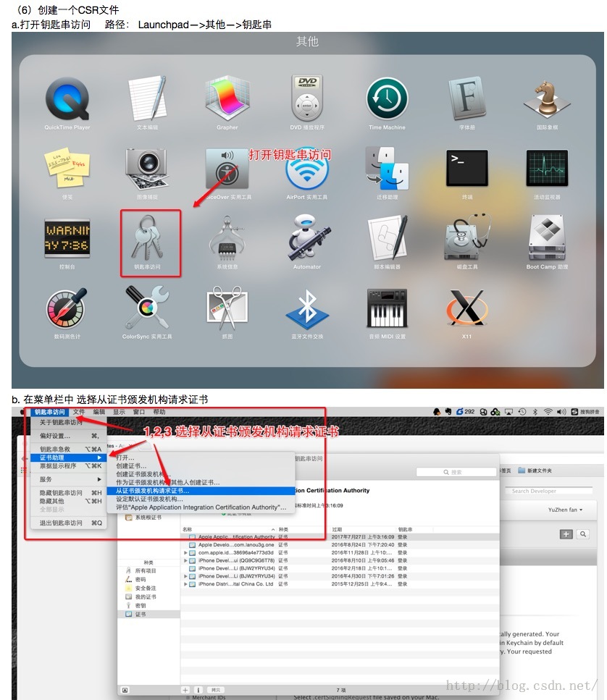607x700 pixels.
Task: Choose 钥匙串急救 menu entry
Action: point(68,449)
